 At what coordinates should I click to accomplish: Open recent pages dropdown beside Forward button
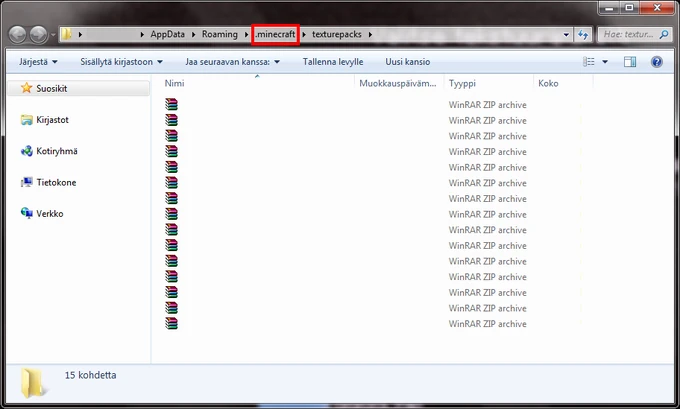point(53,35)
